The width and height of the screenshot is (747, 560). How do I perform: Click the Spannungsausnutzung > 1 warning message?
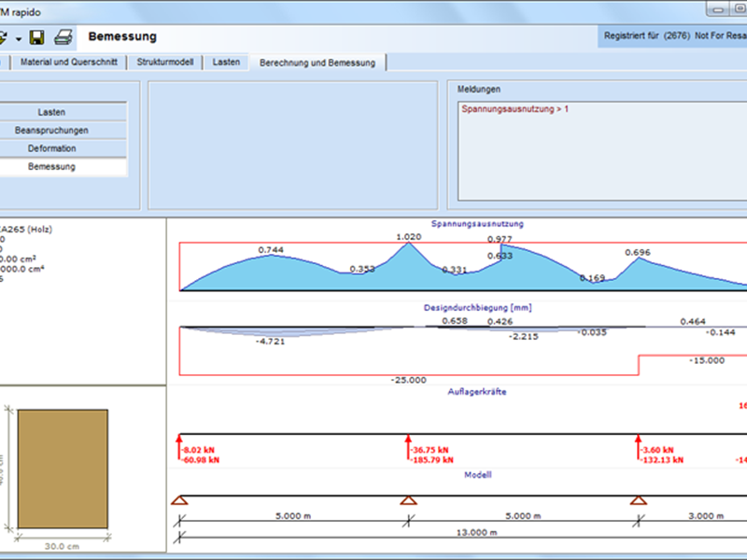[514, 109]
